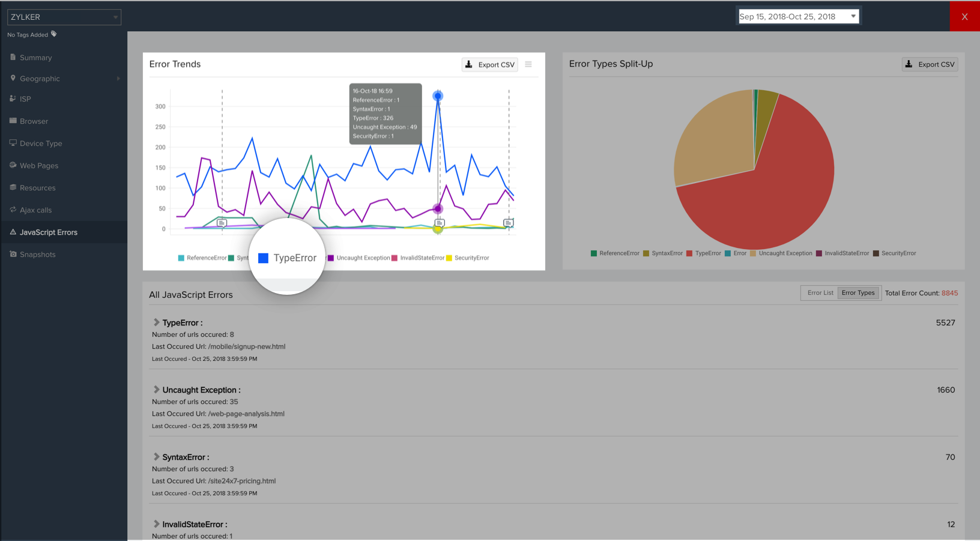The height and width of the screenshot is (541, 980).
Task: Export Error Types Split-Up as CSV
Action: coord(930,64)
